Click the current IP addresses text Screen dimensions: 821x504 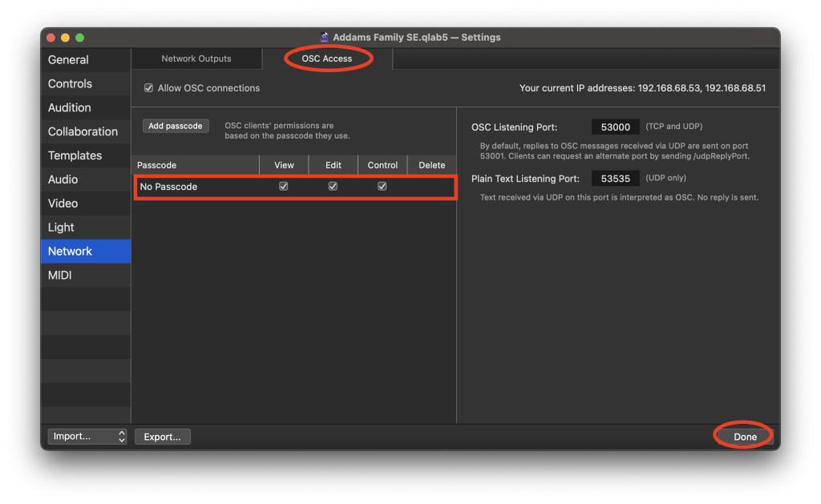642,88
